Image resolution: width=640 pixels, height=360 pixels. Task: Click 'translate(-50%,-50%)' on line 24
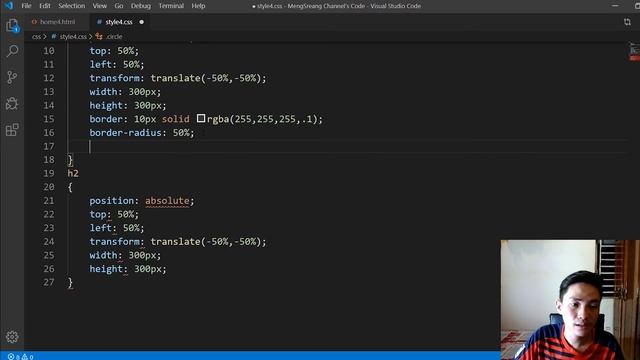click(206, 242)
